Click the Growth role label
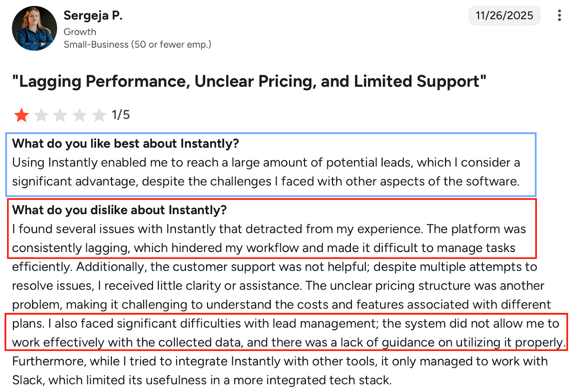 click(80, 32)
